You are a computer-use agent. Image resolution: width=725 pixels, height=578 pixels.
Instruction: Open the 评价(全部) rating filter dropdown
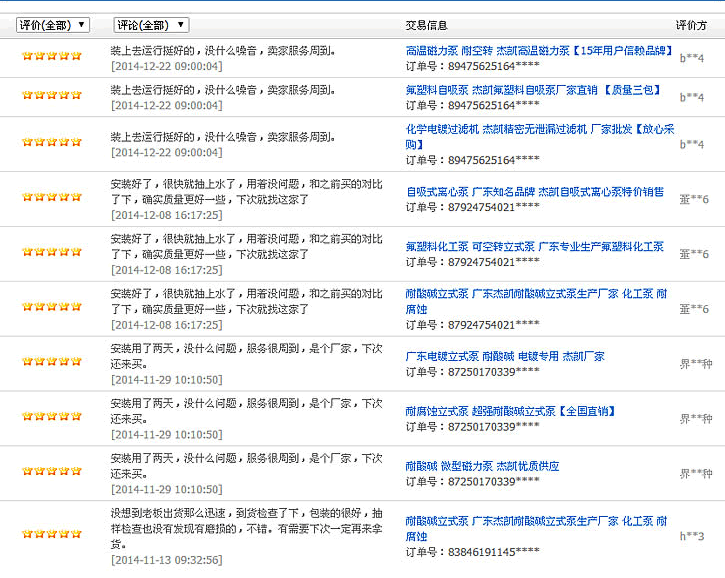(53, 25)
